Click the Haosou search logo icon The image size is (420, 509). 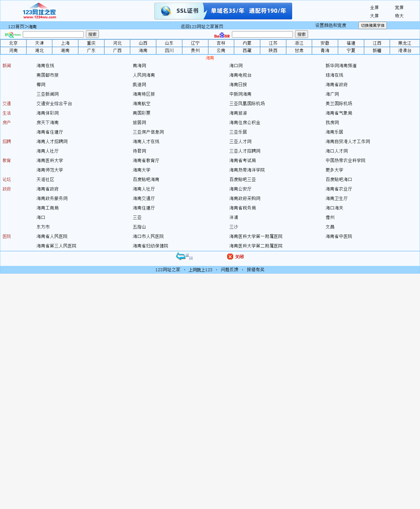(13, 35)
